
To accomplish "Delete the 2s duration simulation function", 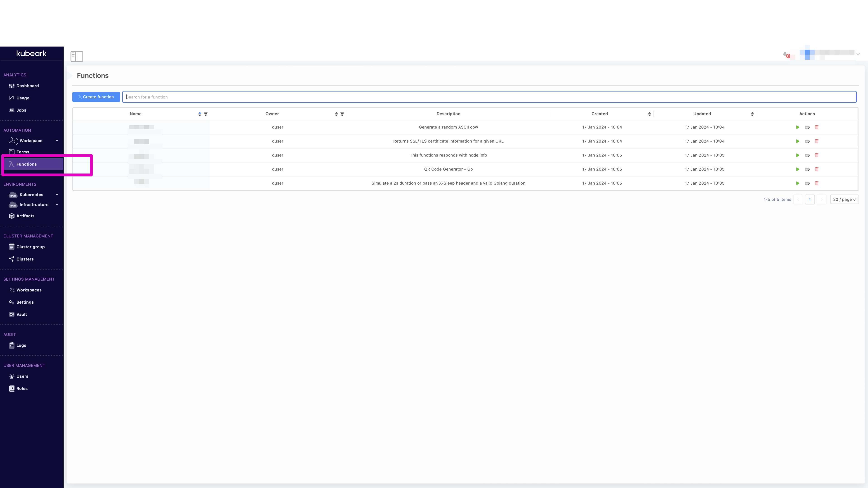I will click(816, 183).
